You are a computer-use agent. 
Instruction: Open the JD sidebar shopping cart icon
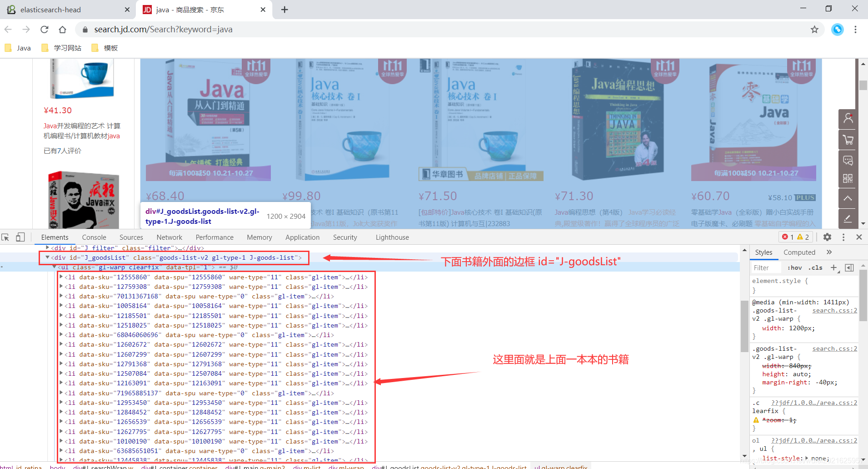[x=848, y=140]
